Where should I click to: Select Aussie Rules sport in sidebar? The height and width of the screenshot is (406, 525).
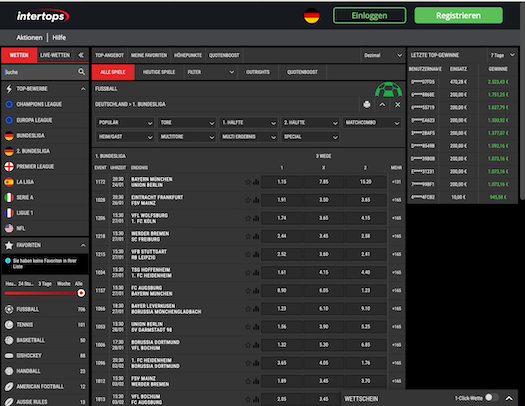point(45,401)
